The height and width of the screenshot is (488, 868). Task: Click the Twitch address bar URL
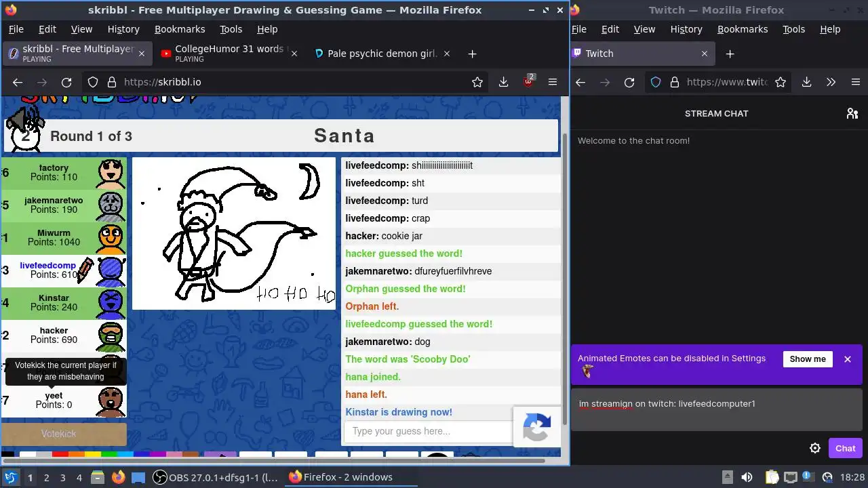coord(726,82)
